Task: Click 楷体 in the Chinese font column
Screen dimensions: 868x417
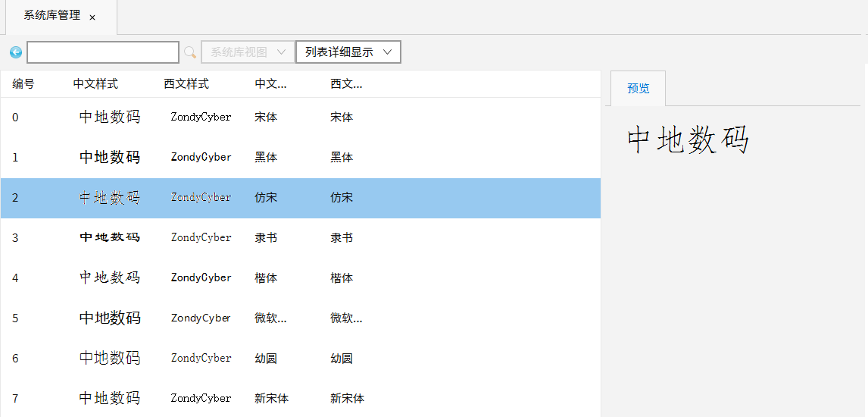Action: 267,278
